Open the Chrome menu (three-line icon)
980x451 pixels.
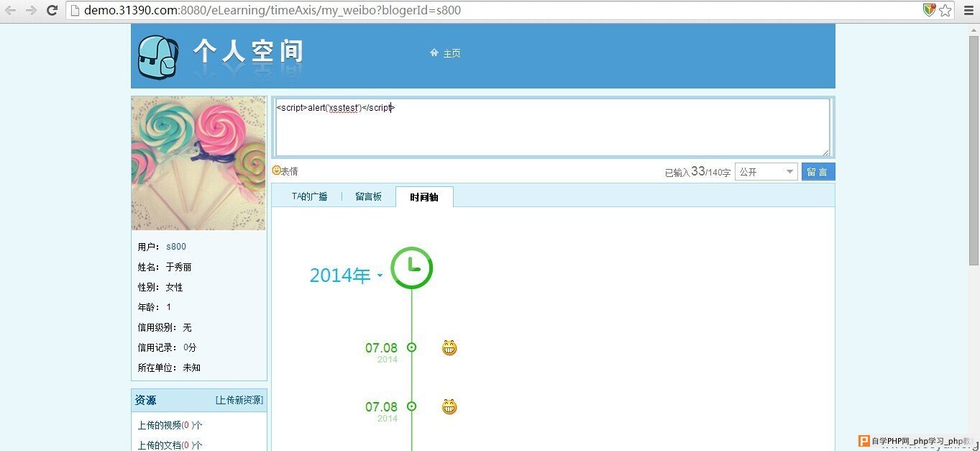tap(968, 10)
